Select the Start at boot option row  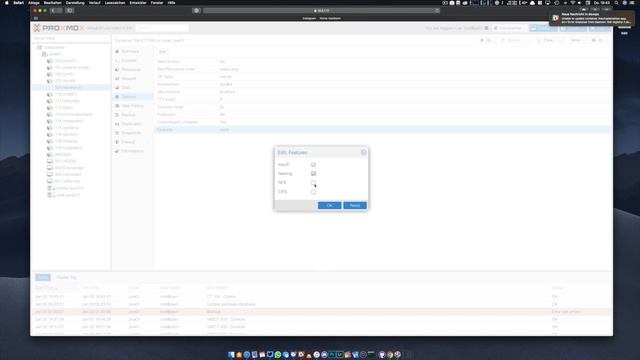[x=383, y=61]
